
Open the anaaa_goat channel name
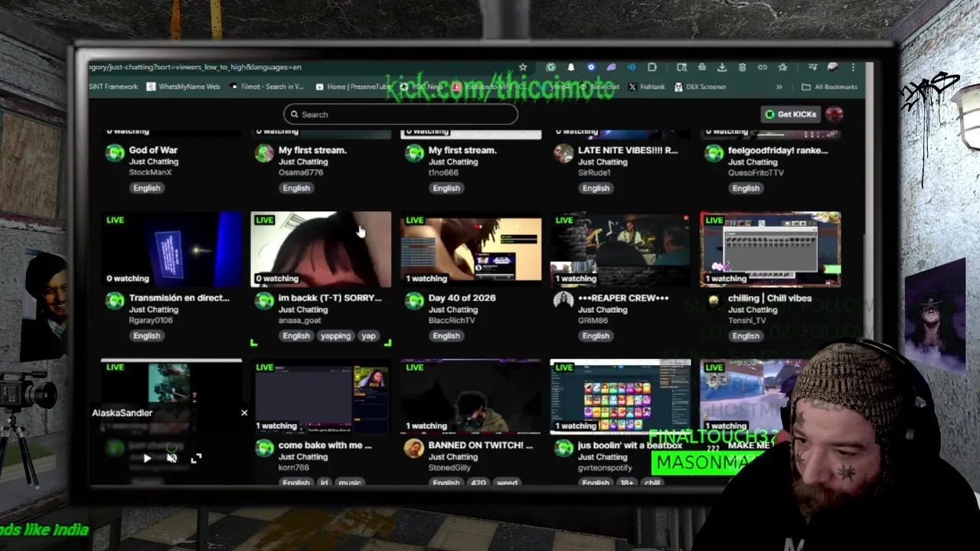click(x=300, y=320)
